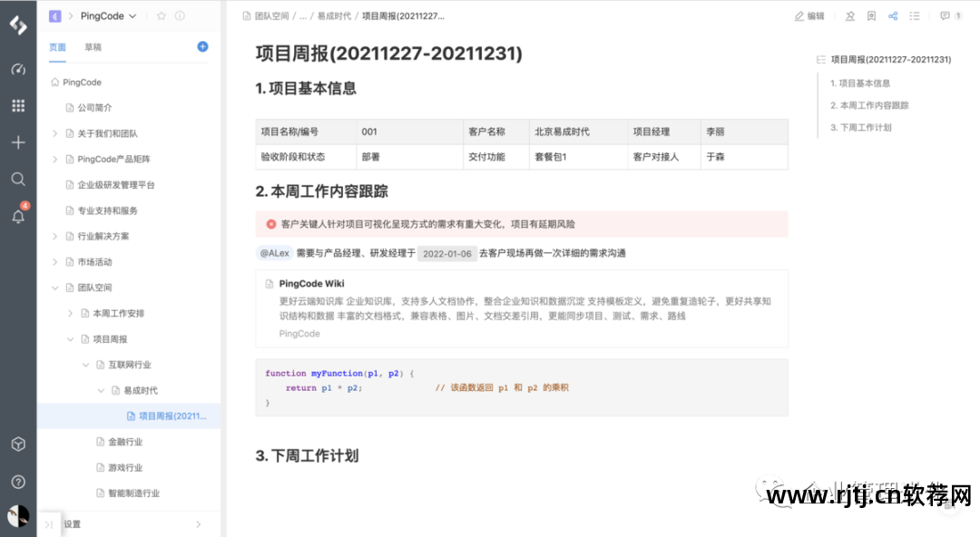The height and width of the screenshot is (537, 980).
Task: Open the user avatar at sidebar bottom
Action: pyautogui.click(x=18, y=516)
